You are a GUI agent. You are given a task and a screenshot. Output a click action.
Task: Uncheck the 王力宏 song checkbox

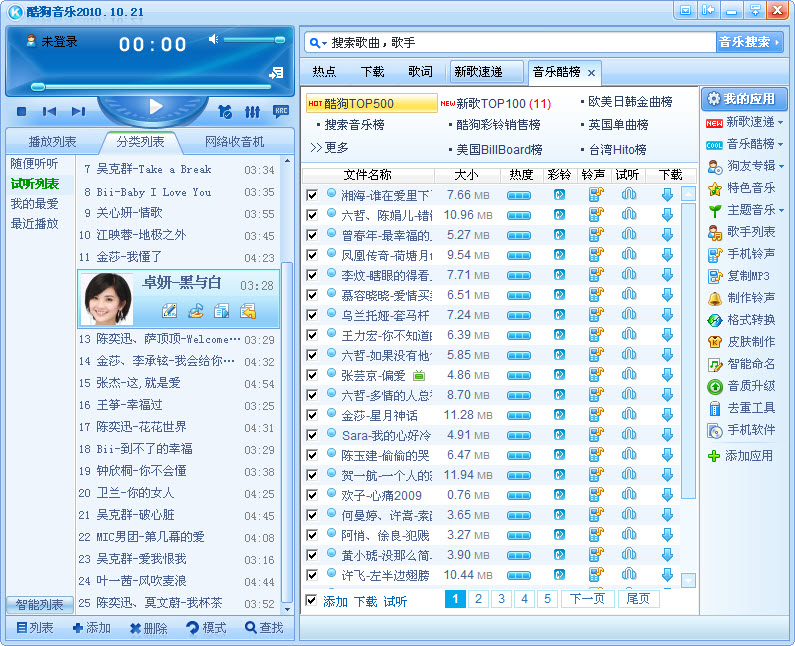312,335
